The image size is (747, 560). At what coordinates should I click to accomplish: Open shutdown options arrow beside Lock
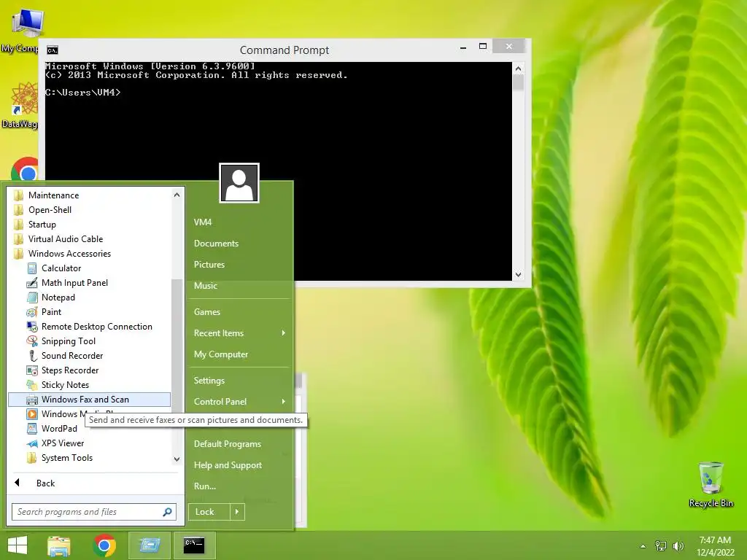[237, 512]
